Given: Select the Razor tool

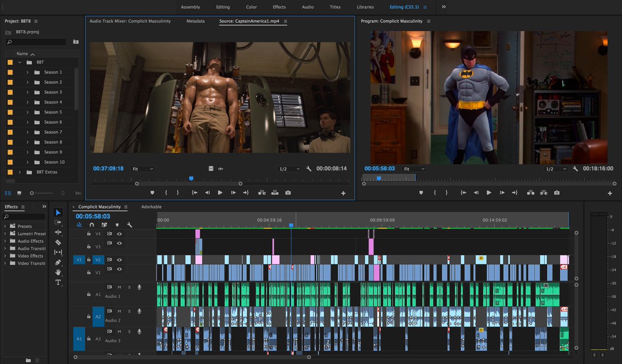Looking at the screenshot, I should [58, 242].
